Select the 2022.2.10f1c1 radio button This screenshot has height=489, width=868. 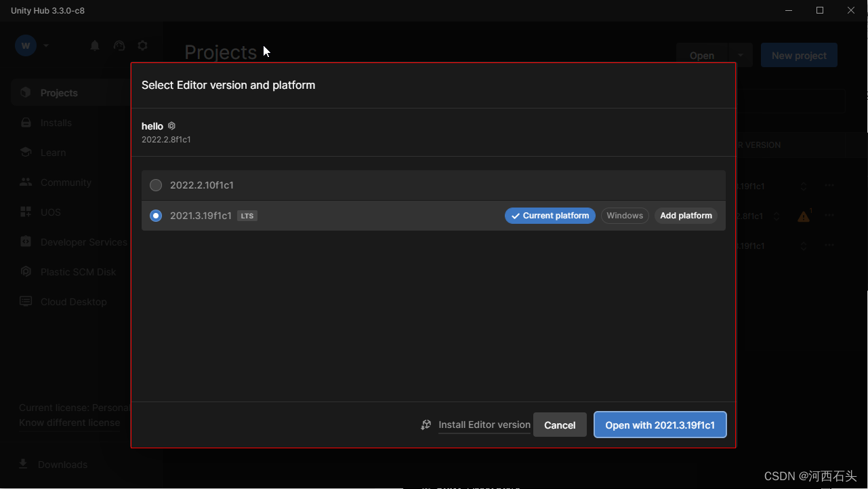156,185
